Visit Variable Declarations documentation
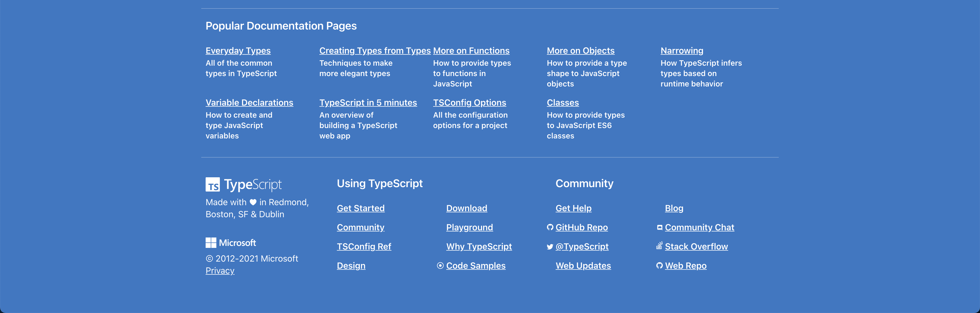This screenshot has width=980, height=313. (x=249, y=103)
